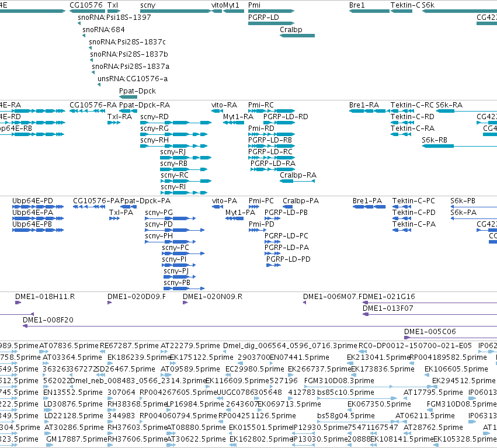The image size is (497, 448).
Task: Select snoRNA:Psi28S-1837a entry
Action: pos(131,66)
